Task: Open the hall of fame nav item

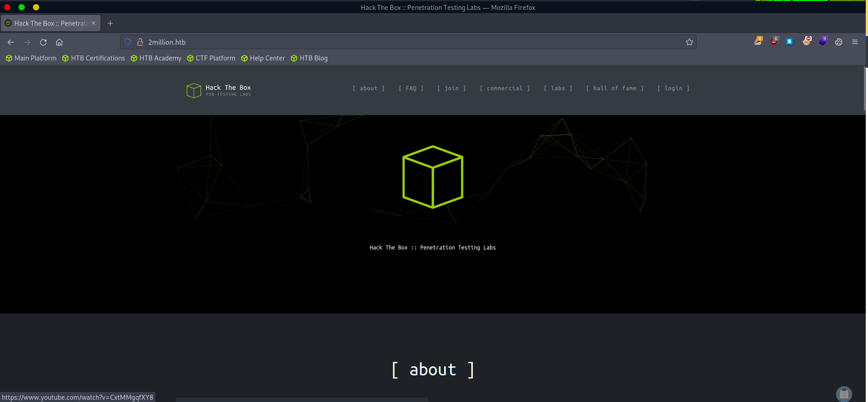Action: 615,88
